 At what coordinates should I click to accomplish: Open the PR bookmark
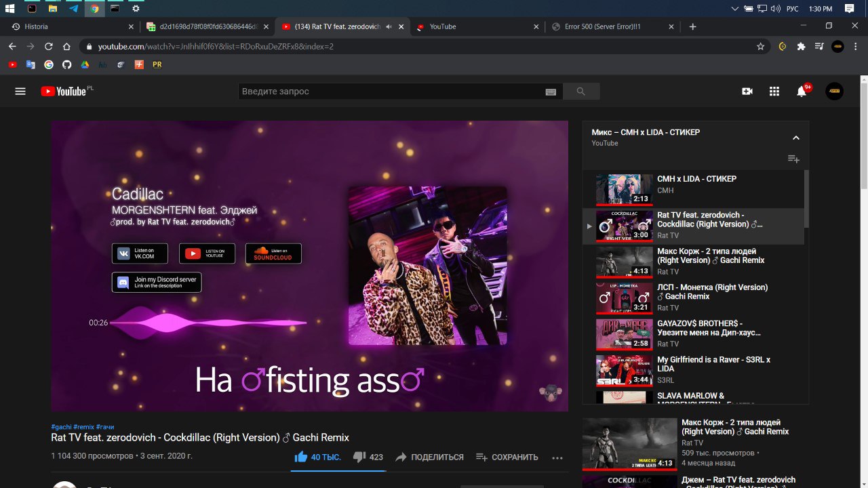tap(157, 65)
